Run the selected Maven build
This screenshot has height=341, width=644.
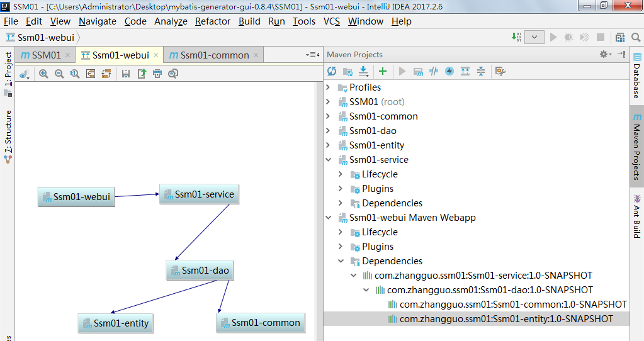point(402,71)
